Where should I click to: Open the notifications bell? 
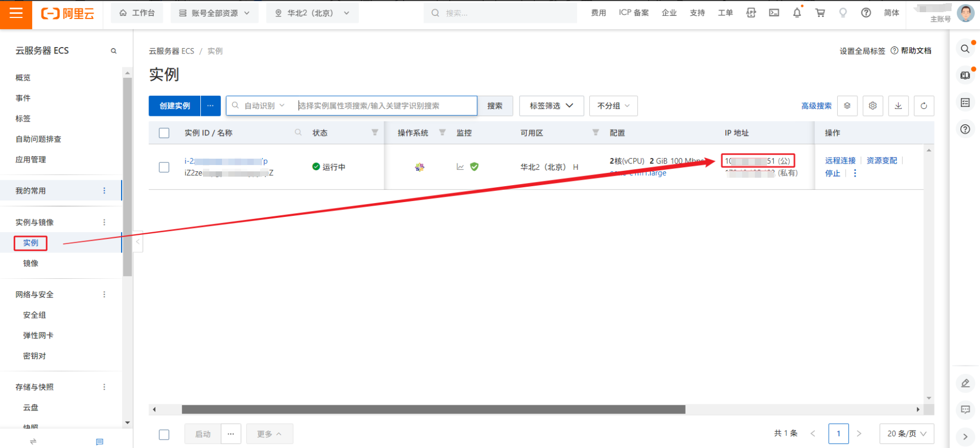(797, 13)
